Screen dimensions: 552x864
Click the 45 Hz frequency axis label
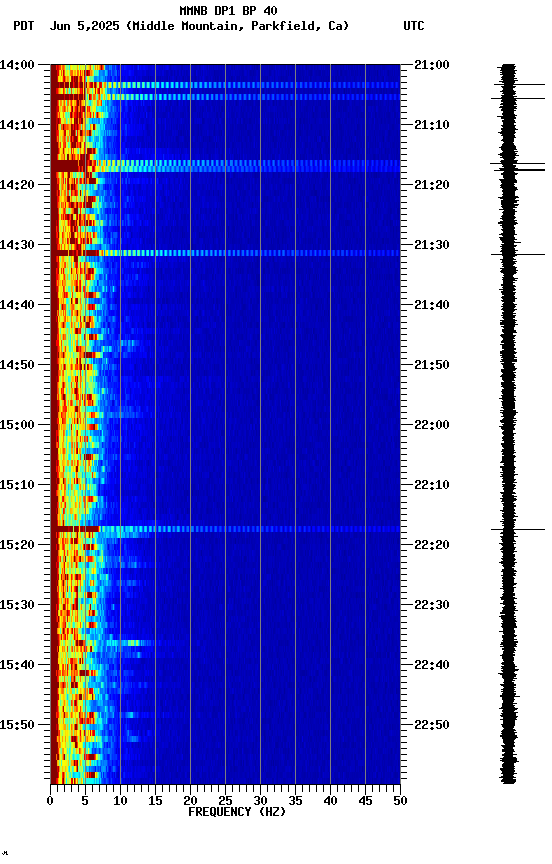point(365,802)
